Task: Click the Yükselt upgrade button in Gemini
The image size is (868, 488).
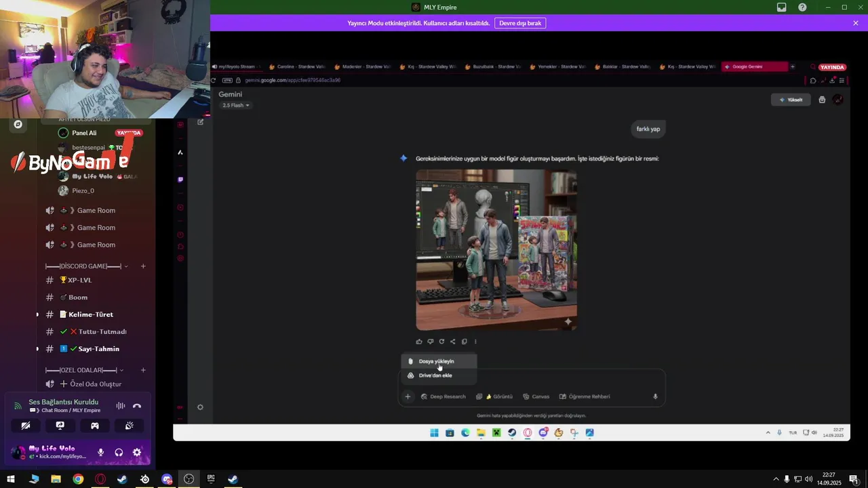Action: coord(791,100)
